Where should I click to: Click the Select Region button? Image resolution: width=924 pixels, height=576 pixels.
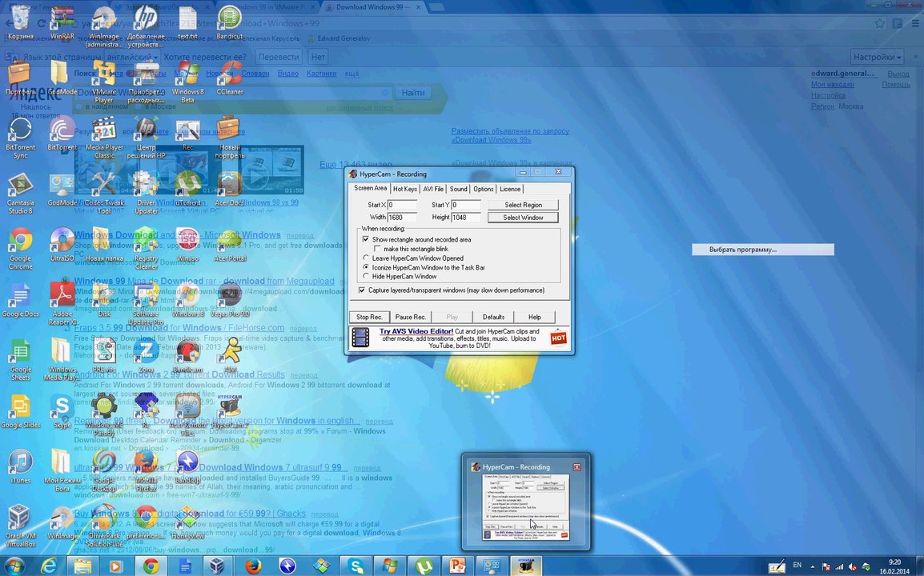pos(524,205)
